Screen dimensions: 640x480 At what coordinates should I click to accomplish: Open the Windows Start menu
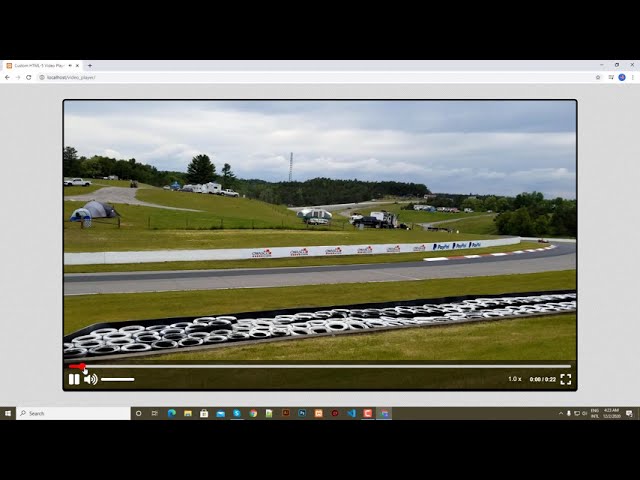pyautogui.click(x=8, y=413)
